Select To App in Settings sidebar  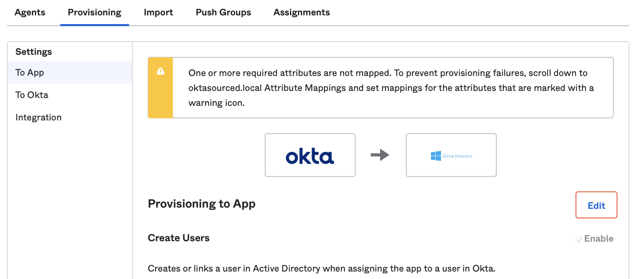pos(70,72)
